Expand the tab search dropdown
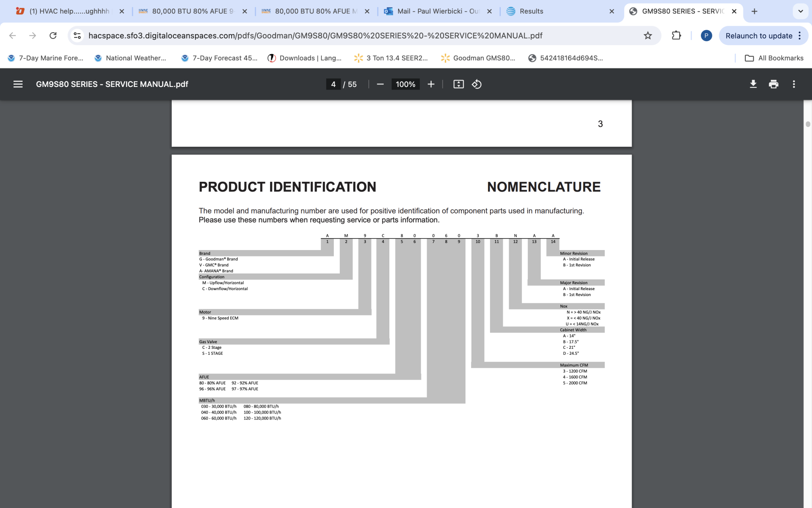 (801, 11)
